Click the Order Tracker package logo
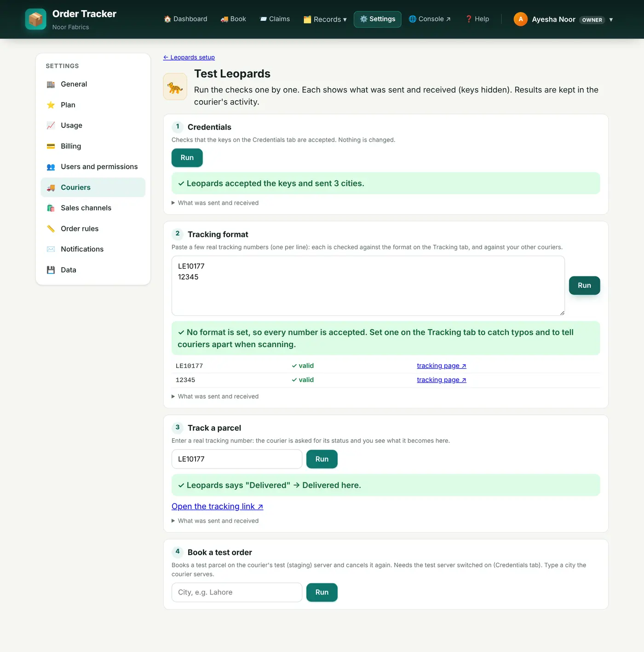This screenshot has width=644, height=652. [x=35, y=19]
